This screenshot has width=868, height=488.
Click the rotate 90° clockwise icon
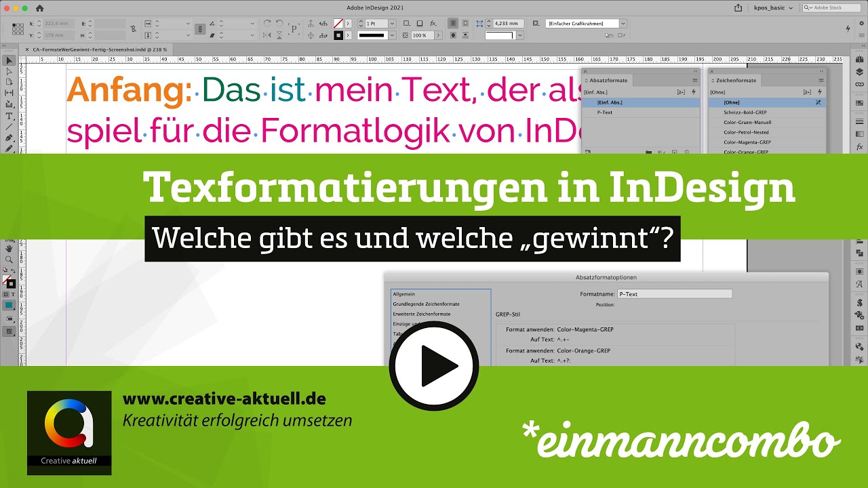(x=268, y=24)
